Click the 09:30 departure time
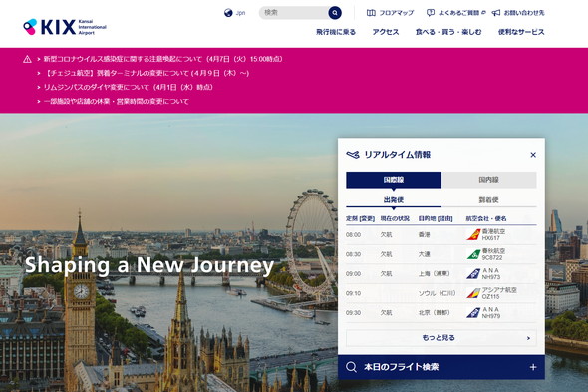The width and height of the screenshot is (588, 392). [x=353, y=313]
